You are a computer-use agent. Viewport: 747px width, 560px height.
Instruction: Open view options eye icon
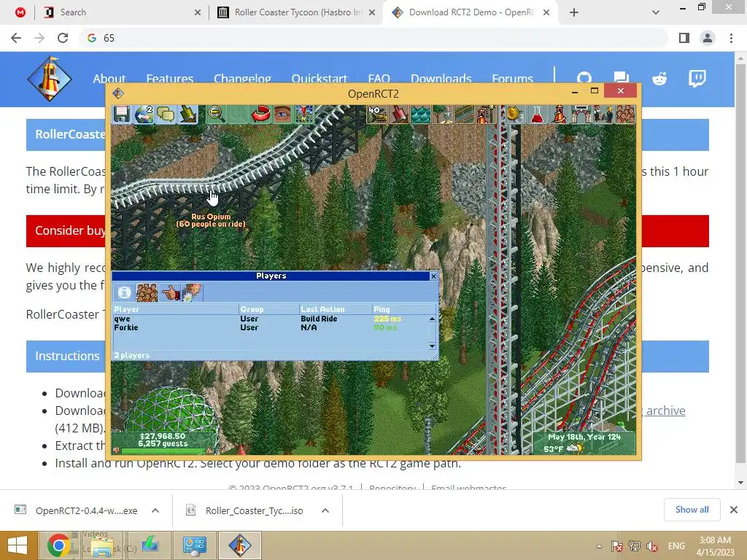(282, 114)
